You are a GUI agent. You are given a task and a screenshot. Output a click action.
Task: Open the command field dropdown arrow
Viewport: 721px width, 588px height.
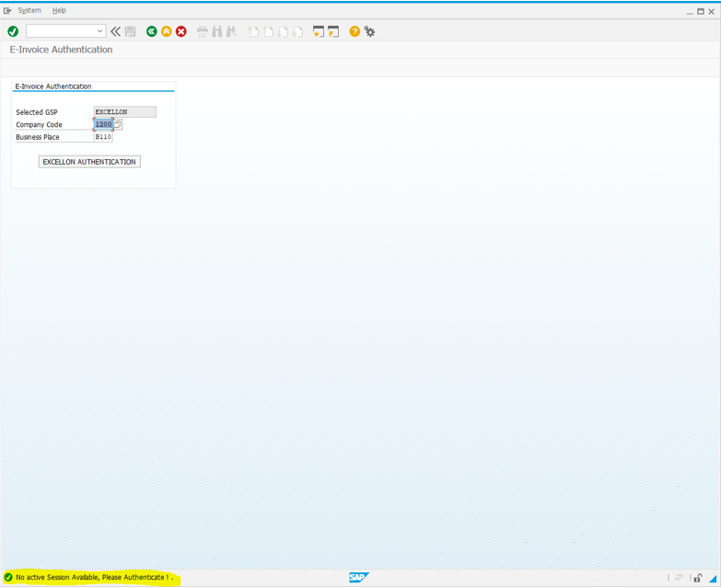[x=99, y=30]
